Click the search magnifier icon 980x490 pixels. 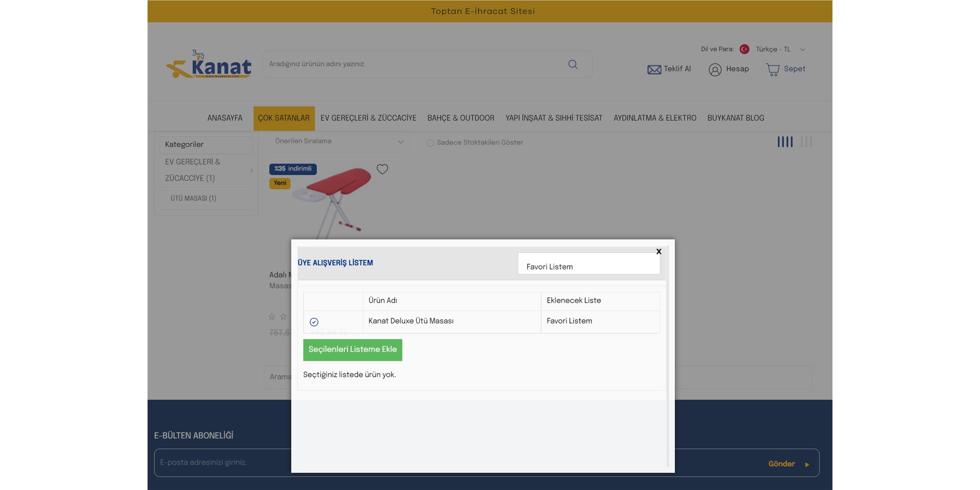(x=573, y=64)
